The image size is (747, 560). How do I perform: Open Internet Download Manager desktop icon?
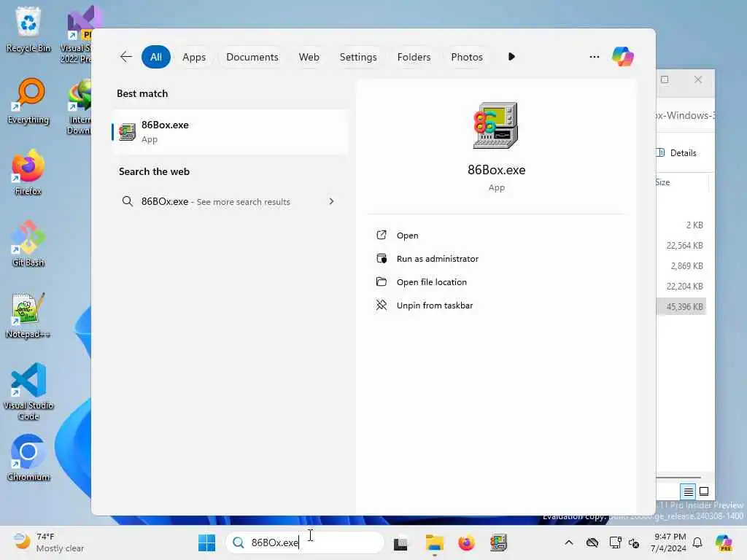coord(79,106)
